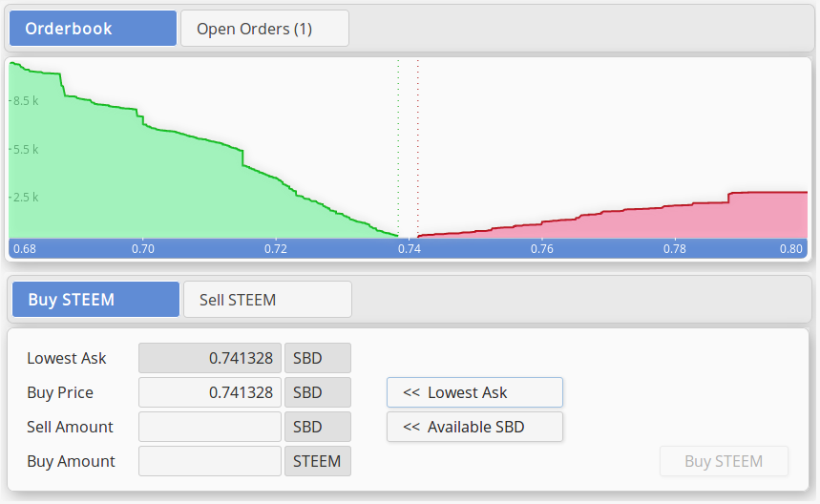Image resolution: width=820 pixels, height=504 pixels.
Task: Click the Lowest Ask value field
Action: click(210, 358)
